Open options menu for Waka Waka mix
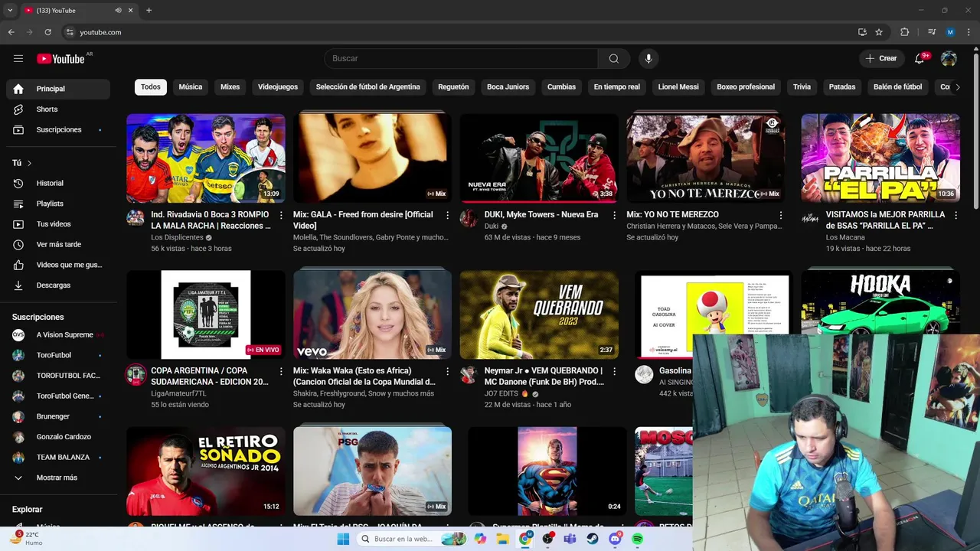This screenshot has width=980, height=551. [448, 372]
